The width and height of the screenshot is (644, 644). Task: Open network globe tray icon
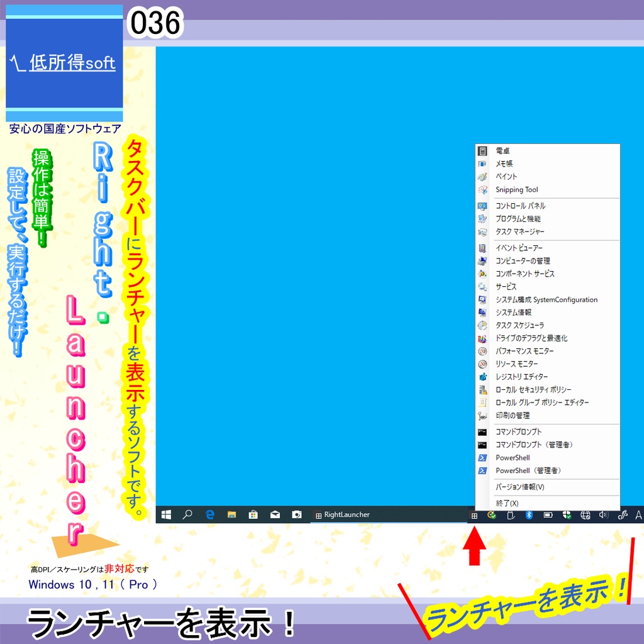click(586, 515)
